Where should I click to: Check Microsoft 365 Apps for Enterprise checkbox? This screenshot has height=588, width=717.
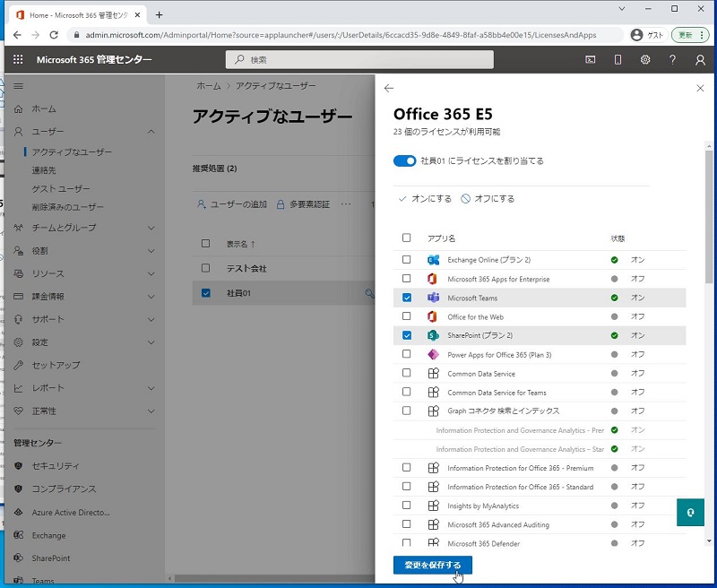[407, 279]
